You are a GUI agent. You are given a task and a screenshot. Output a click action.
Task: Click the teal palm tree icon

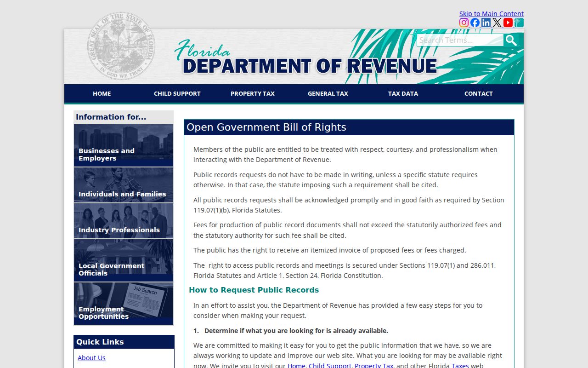[519, 23]
